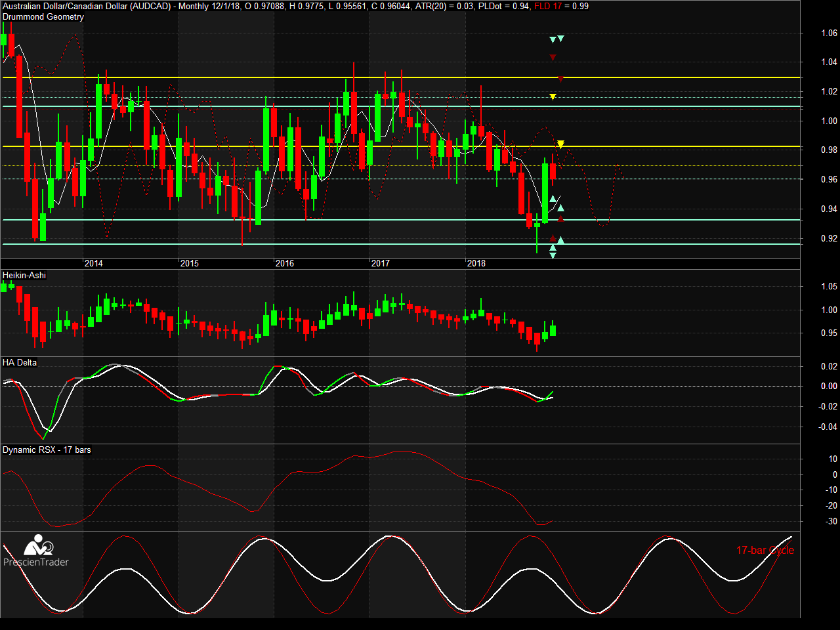Click the cyan down triangle below 0.92 line
Image resolution: width=840 pixels, height=630 pixels.
tap(553, 255)
